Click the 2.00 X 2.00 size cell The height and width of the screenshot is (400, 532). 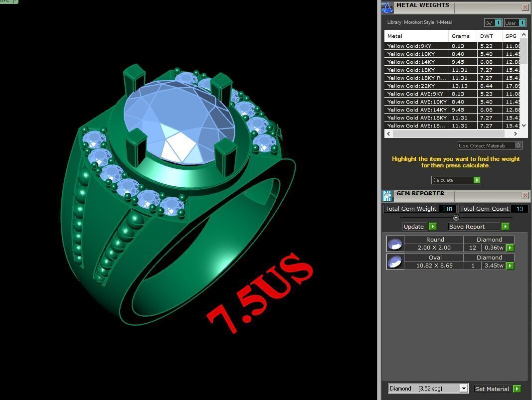434,248
